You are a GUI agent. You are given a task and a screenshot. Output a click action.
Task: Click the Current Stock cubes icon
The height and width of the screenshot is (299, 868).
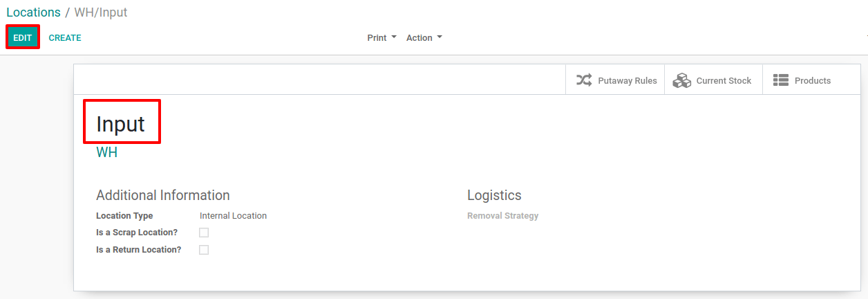point(681,80)
